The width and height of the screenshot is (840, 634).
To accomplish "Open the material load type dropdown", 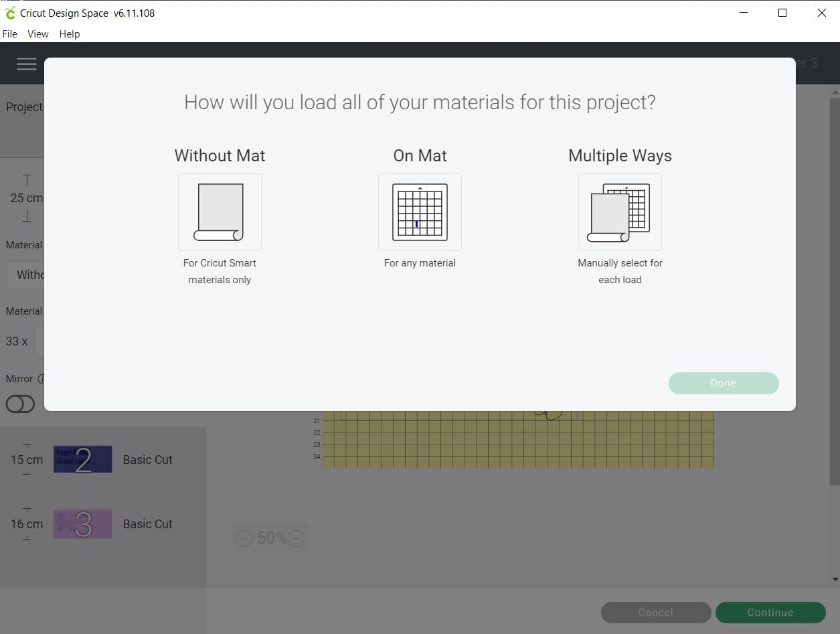I will (x=25, y=274).
